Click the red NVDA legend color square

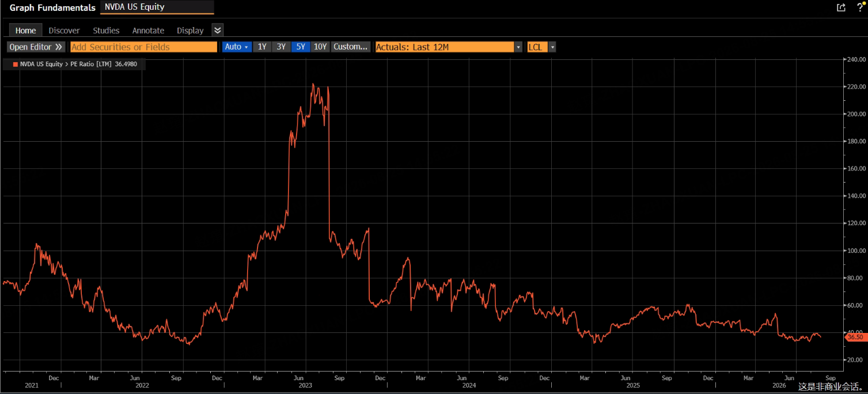pyautogui.click(x=16, y=65)
